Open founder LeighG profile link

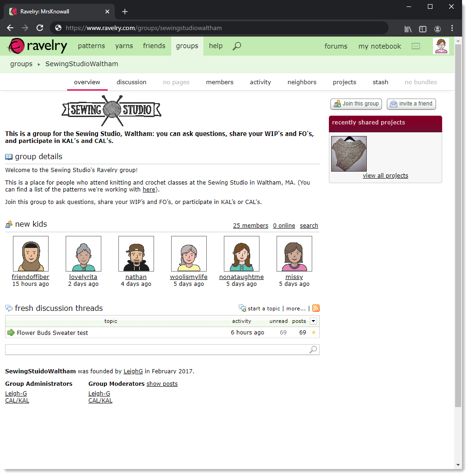[x=133, y=371]
